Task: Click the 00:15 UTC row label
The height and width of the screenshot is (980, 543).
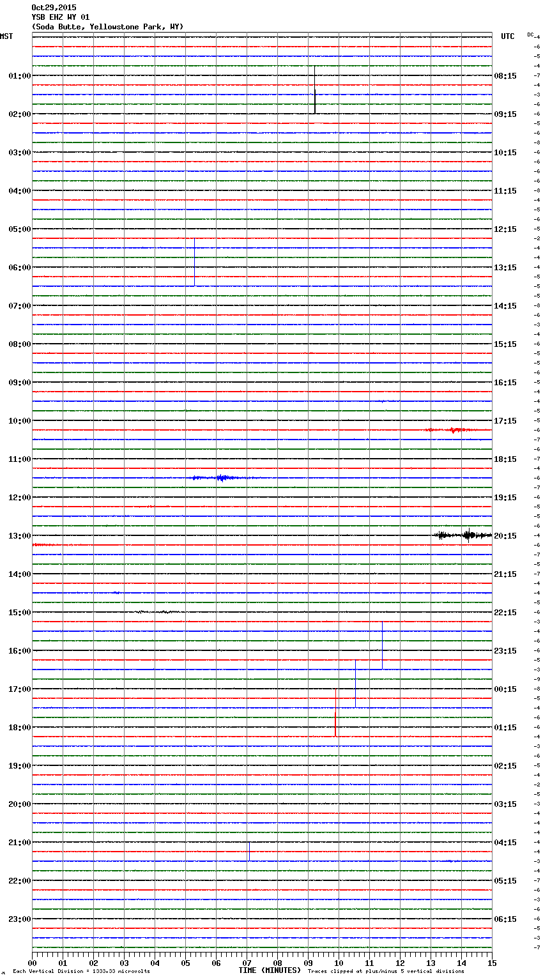Action: click(505, 689)
